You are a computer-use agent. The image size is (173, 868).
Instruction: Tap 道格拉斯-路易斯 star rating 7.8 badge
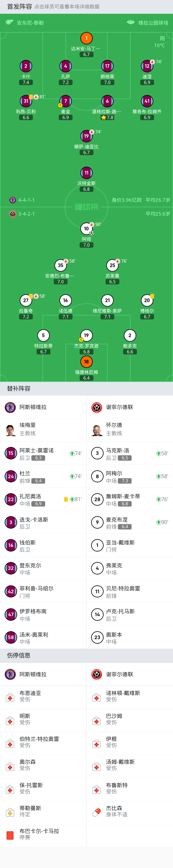[x=107, y=117]
